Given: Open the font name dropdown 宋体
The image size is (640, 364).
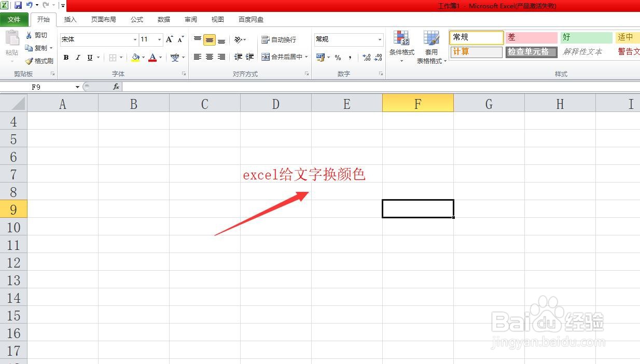Looking at the screenshot, I should pyautogui.click(x=135, y=39).
